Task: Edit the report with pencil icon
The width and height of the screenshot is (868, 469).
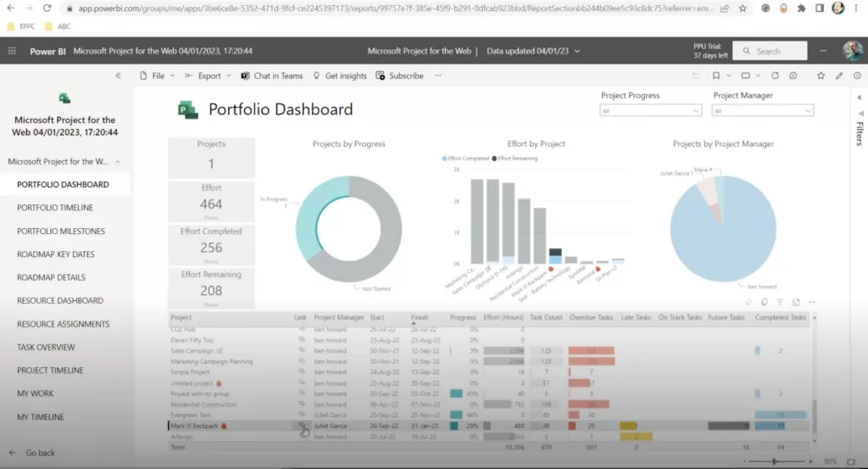Action: (x=839, y=75)
